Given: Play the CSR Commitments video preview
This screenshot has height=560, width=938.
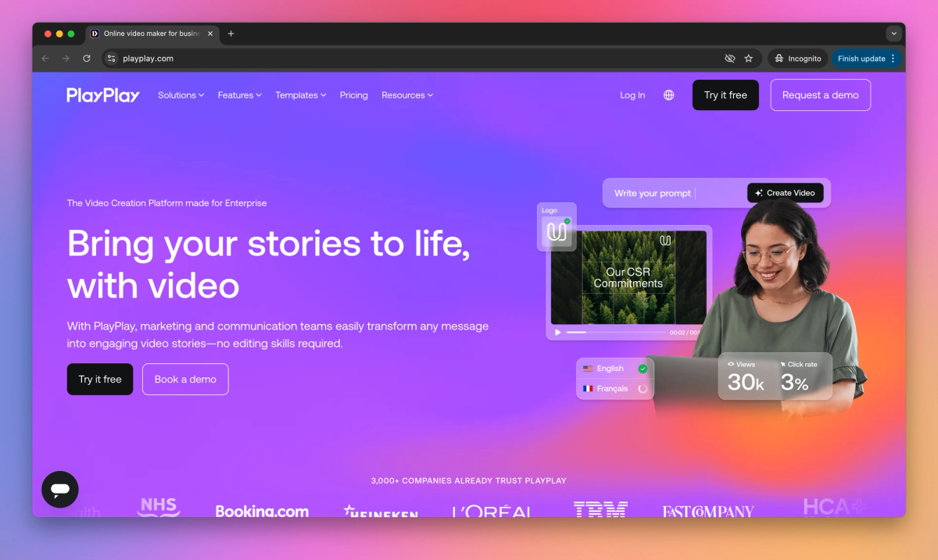Looking at the screenshot, I should pos(557,333).
